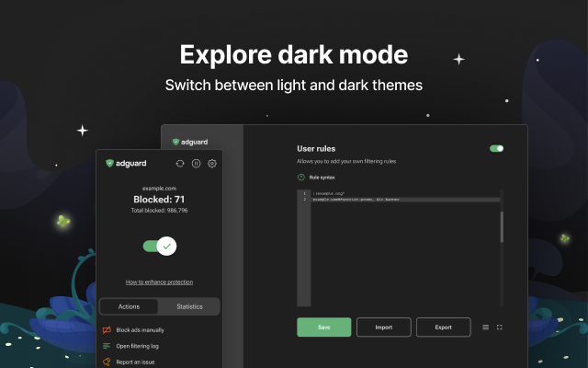Select the Block ads manually text
Viewport: 588px width, 368px height.
[x=141, y=330]
